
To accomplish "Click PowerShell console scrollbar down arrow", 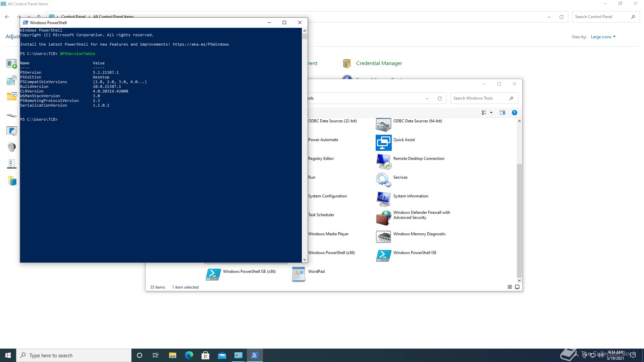I will (305, 260).
